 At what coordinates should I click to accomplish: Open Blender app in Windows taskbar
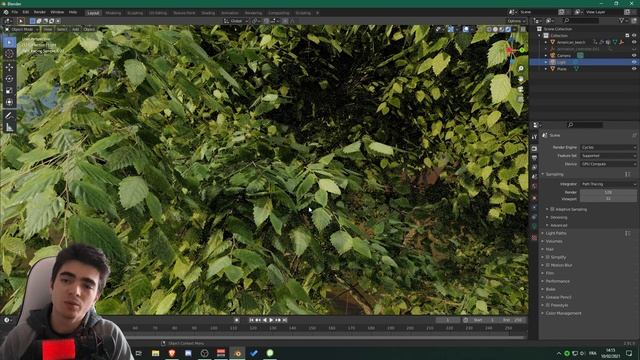pos(237,353)
